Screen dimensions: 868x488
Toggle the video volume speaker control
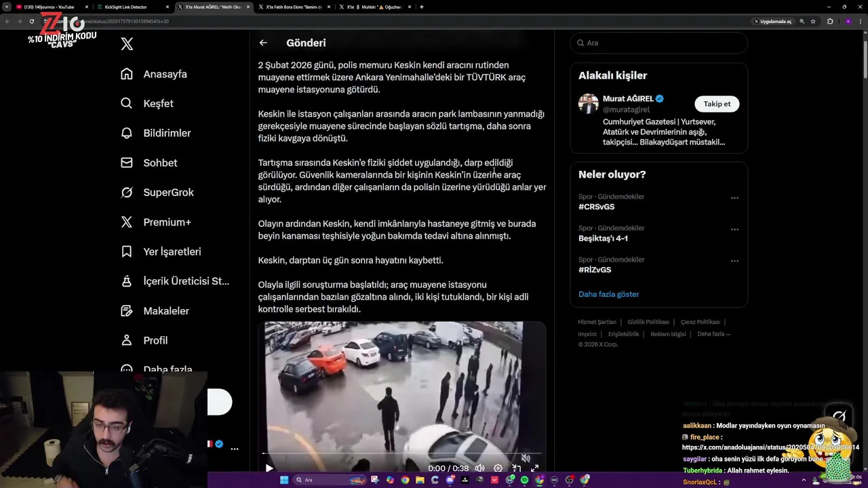tap(479, 468)
